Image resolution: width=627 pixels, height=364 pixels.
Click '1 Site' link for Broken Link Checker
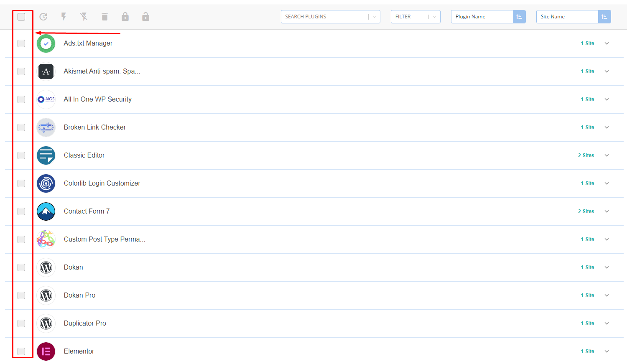(x=587, y=127)
